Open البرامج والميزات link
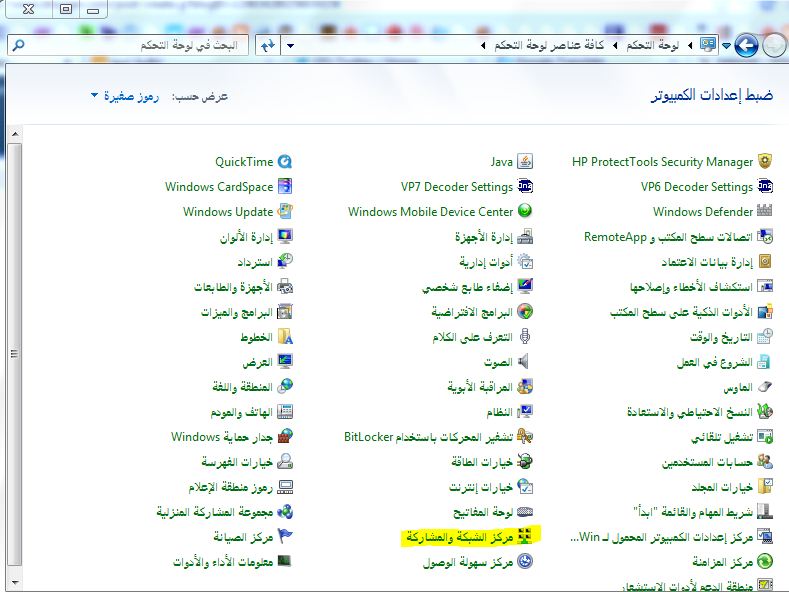This screenshot has height=592, width=789. click(236, 312)
